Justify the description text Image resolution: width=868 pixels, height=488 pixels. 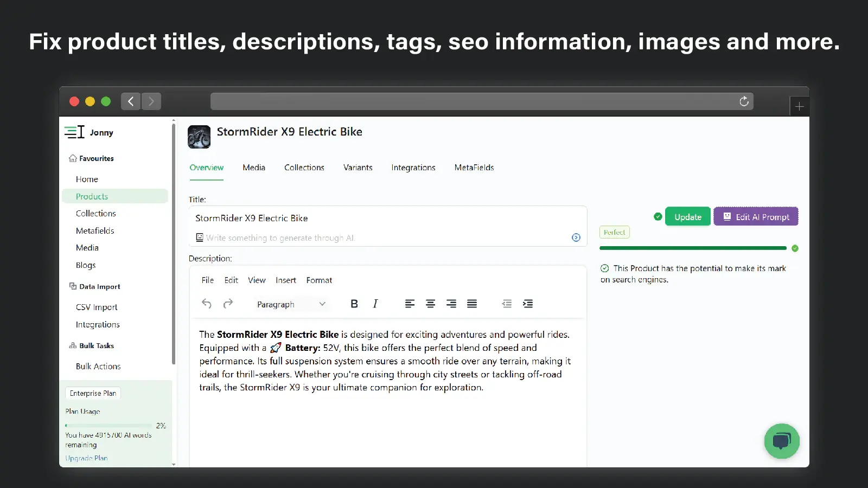pyautogui.click(x=472, y=304)
